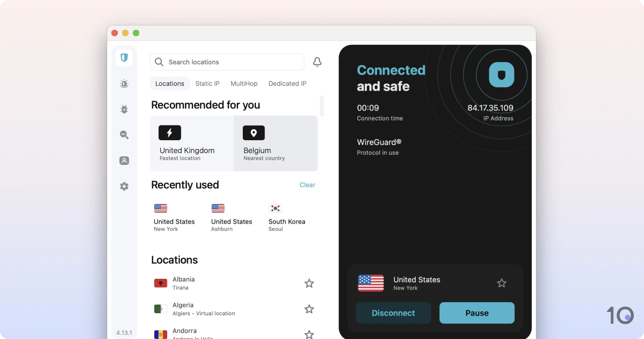Favorite Algeria using its star
Screen dimensions: 644x339
pos(309,309)
